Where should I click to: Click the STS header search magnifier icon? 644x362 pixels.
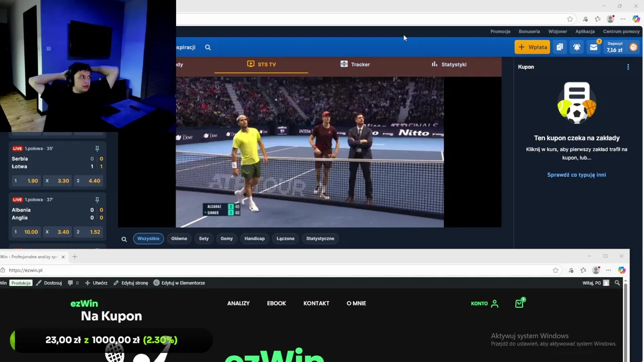click(208, 47)
